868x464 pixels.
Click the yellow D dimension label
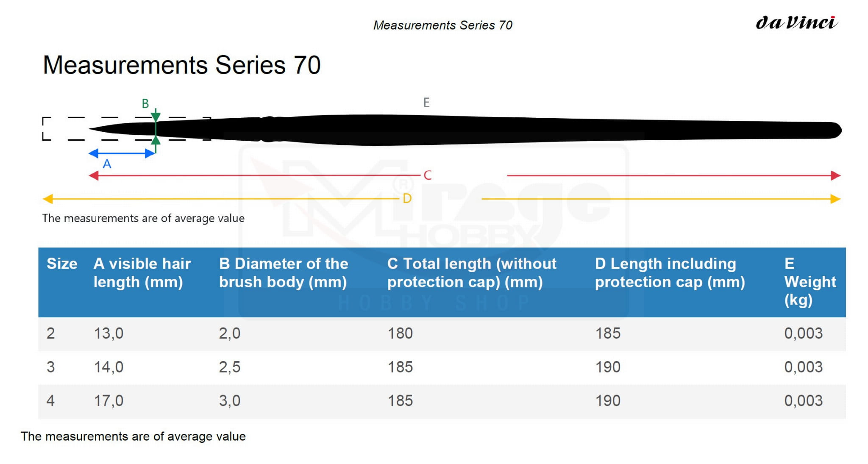point(407,198)
